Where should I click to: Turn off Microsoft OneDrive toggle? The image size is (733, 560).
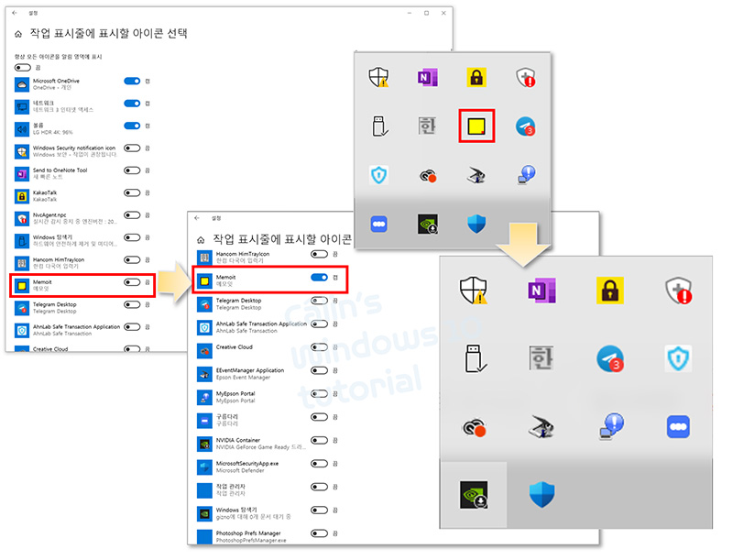132,82
